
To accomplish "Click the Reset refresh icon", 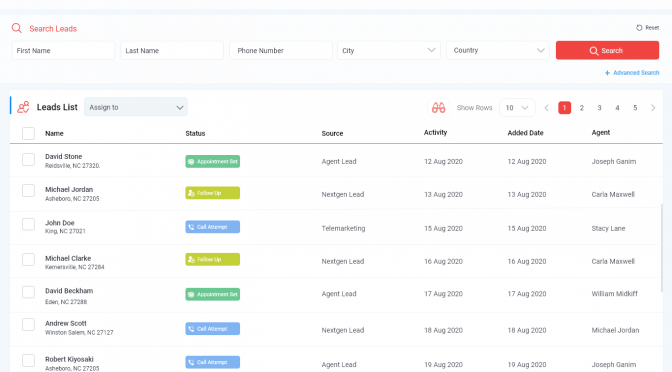I will point(639,27).
